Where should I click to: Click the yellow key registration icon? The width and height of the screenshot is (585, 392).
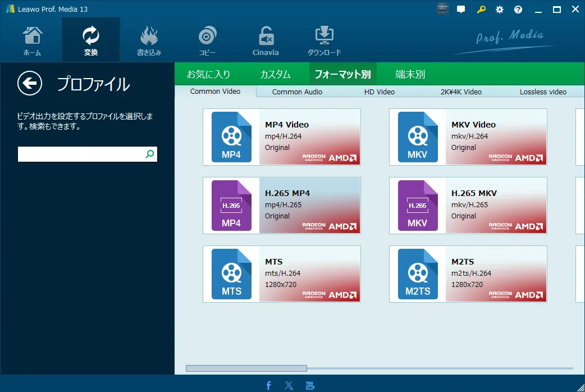tap(481, 10)
